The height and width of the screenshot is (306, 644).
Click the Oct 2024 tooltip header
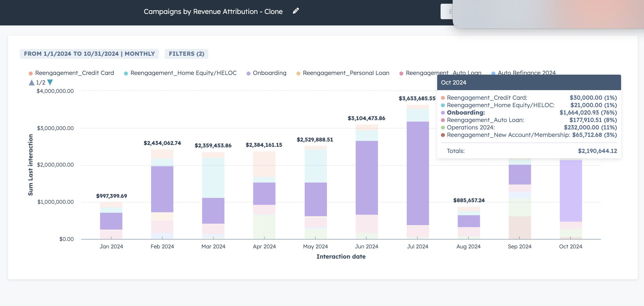click(529, 82)
